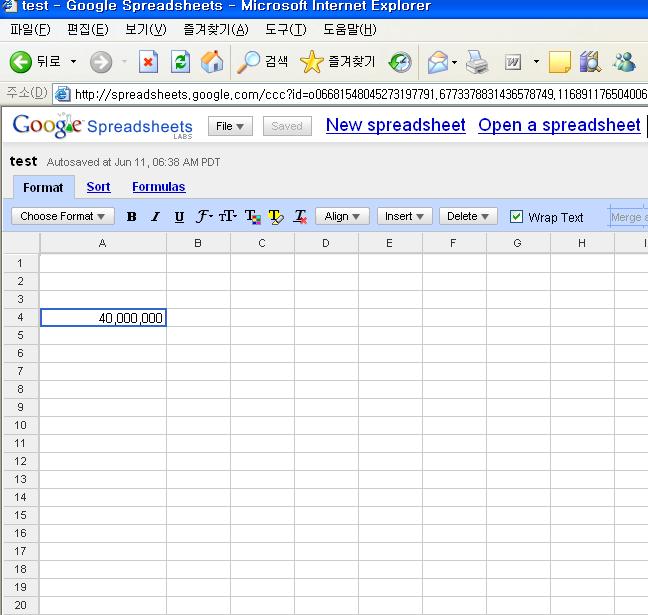
Task: Open the Insert dropdown menu
Action: pos(404,217)
